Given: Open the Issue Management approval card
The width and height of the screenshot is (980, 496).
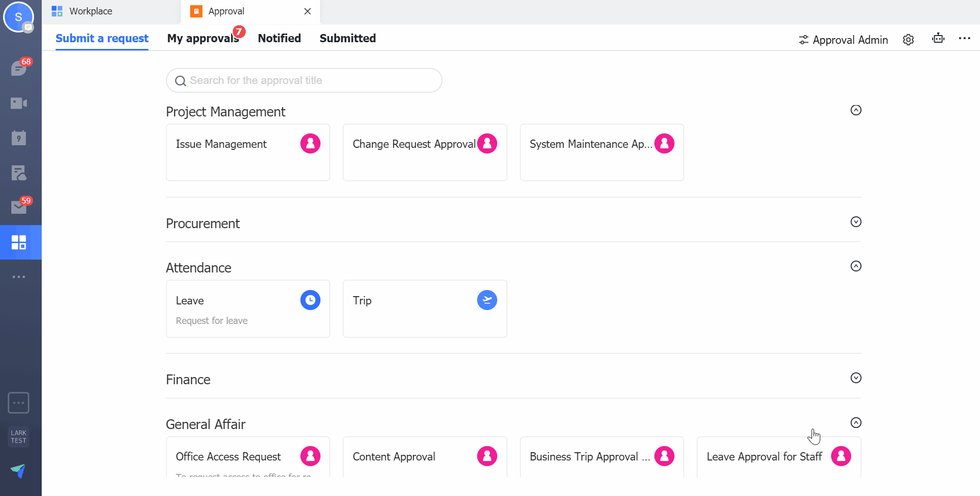Looking at the screenshot, I should click(x=248, y=152).
